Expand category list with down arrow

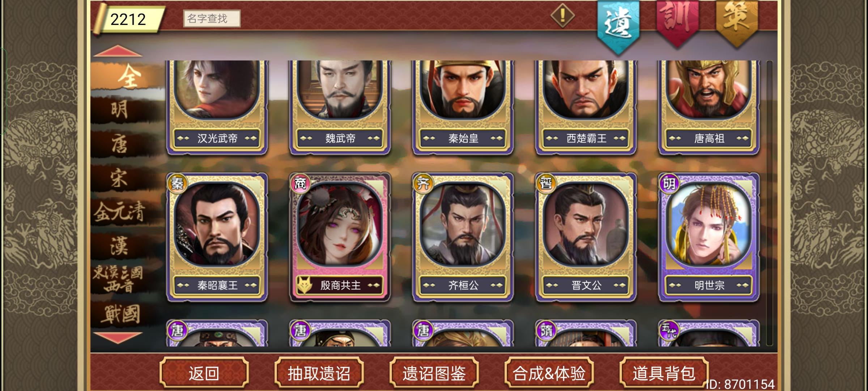(x=118, y=337)
